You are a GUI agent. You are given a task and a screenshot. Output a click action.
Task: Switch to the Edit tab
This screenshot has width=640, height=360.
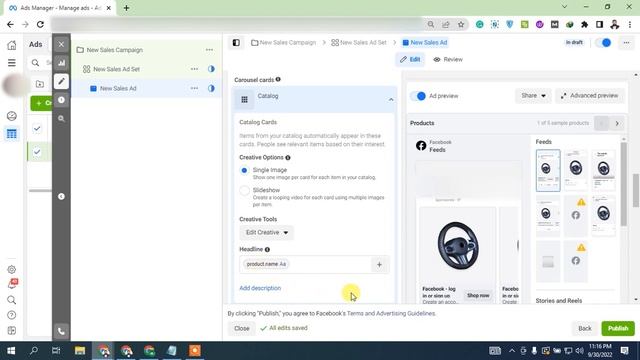[410, 60]
